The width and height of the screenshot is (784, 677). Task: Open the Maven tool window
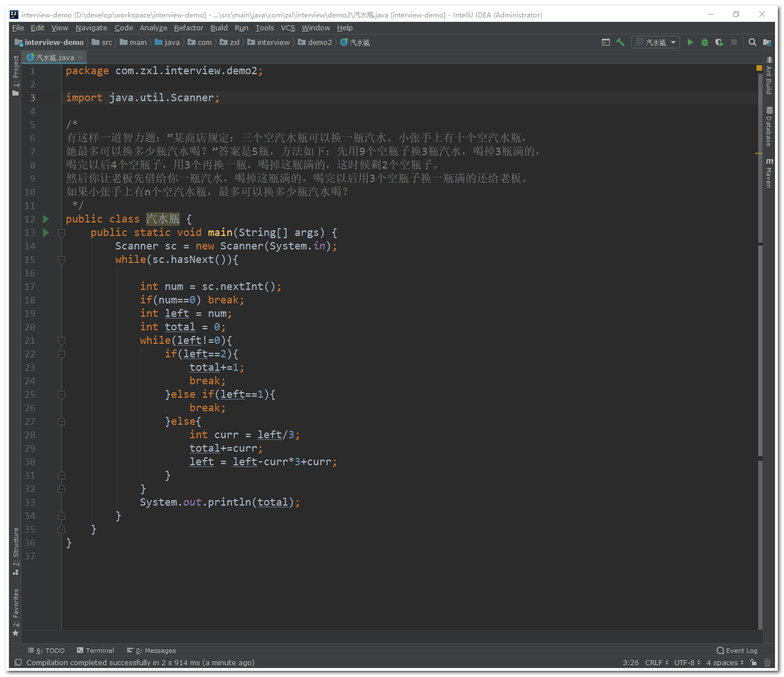coord(769,173)
